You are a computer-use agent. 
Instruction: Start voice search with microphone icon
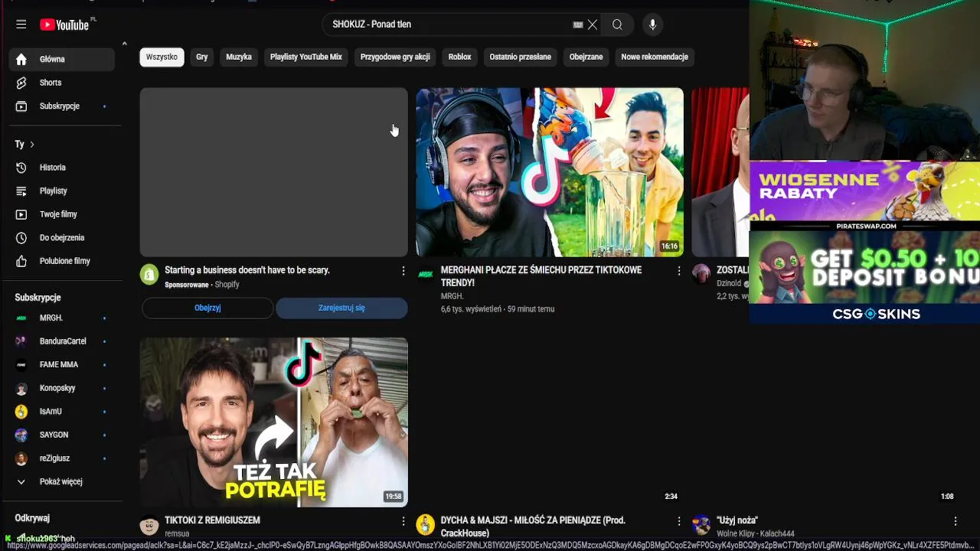click(652, 24)
